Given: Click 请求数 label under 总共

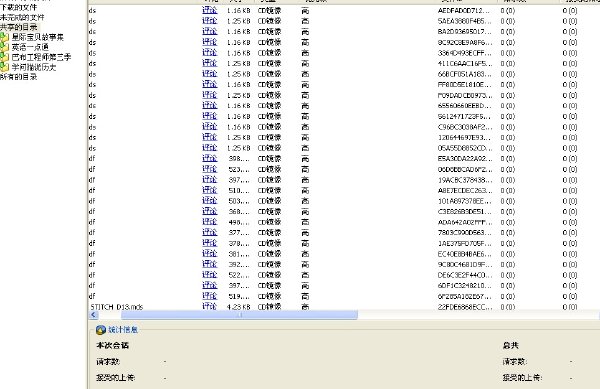Looking at the screenshot, I should coord(515,361).
